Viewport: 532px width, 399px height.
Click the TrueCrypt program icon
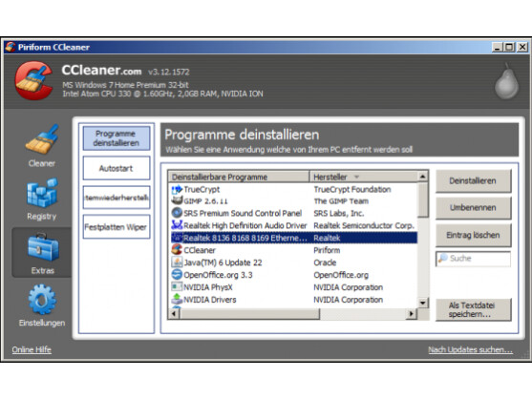(x=177, y=189)
